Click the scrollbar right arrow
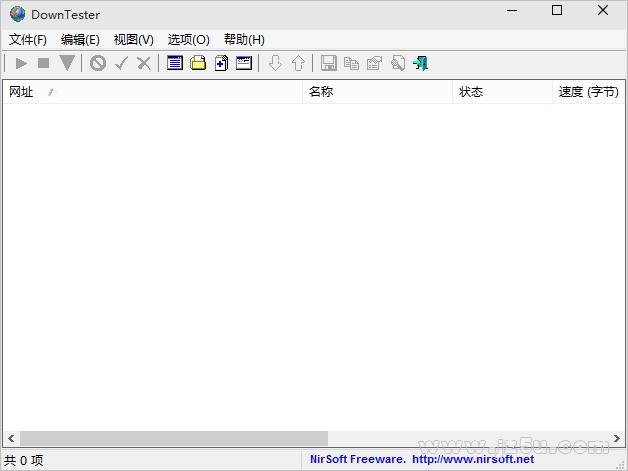628x471 pixels. pyautogui.click(x=617, y=439)
